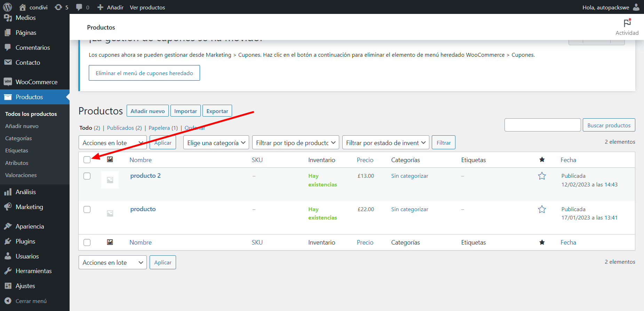Open Sin categorizar link for producto 2

(410, 176)
